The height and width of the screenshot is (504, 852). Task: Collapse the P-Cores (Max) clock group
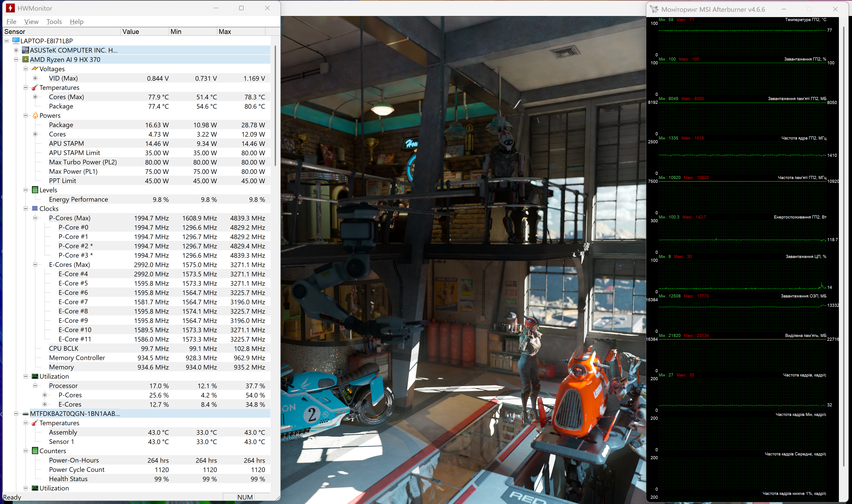[35, 218]
